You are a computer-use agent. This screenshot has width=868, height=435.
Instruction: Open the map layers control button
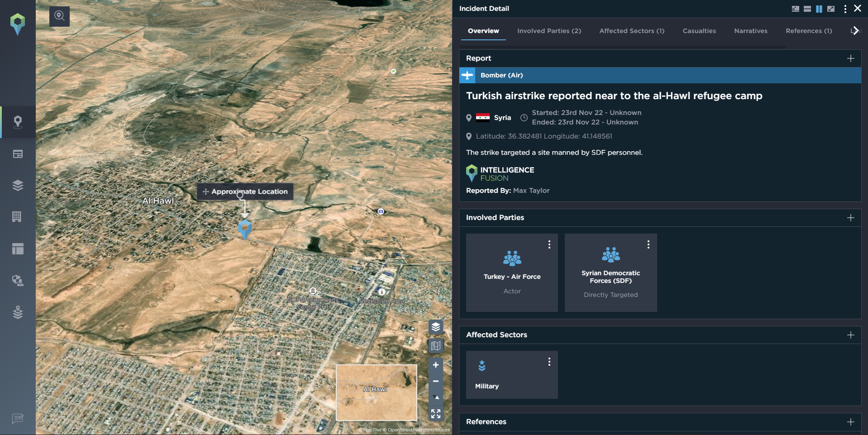point(436,327)
